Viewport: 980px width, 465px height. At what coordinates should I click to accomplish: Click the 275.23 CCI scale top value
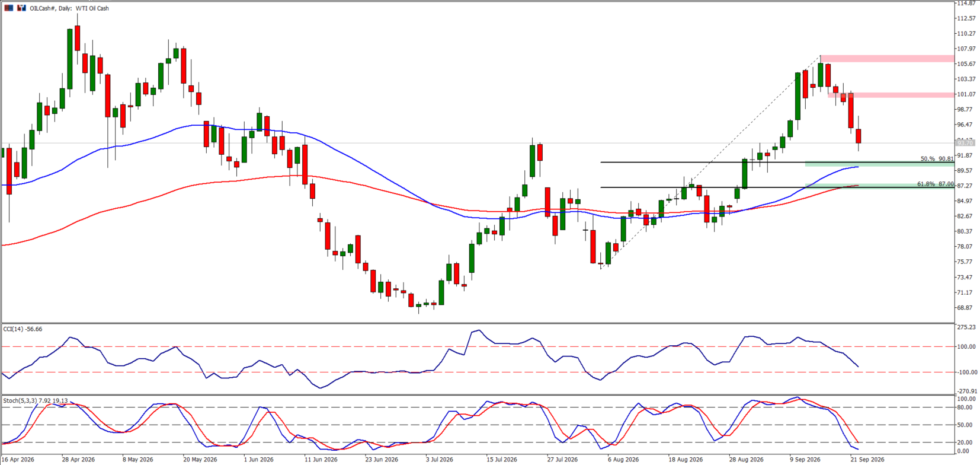tap(966, 327)
